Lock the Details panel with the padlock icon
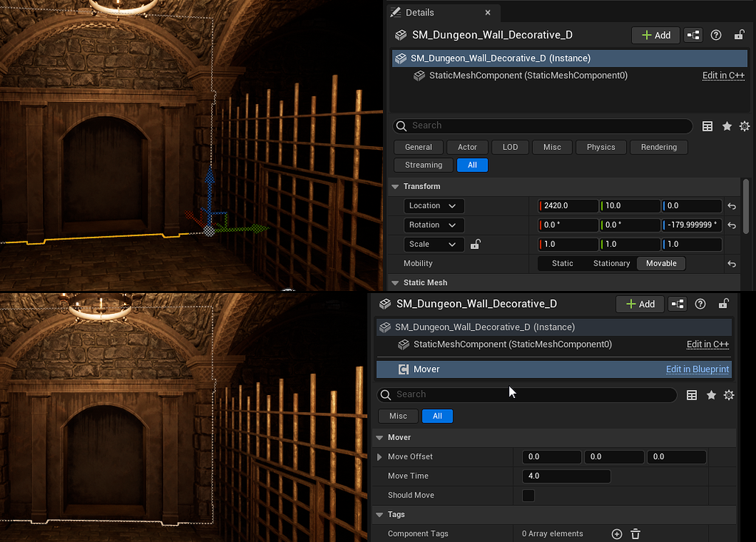Viewport: 756px width, 542px height. pos(738,35)
